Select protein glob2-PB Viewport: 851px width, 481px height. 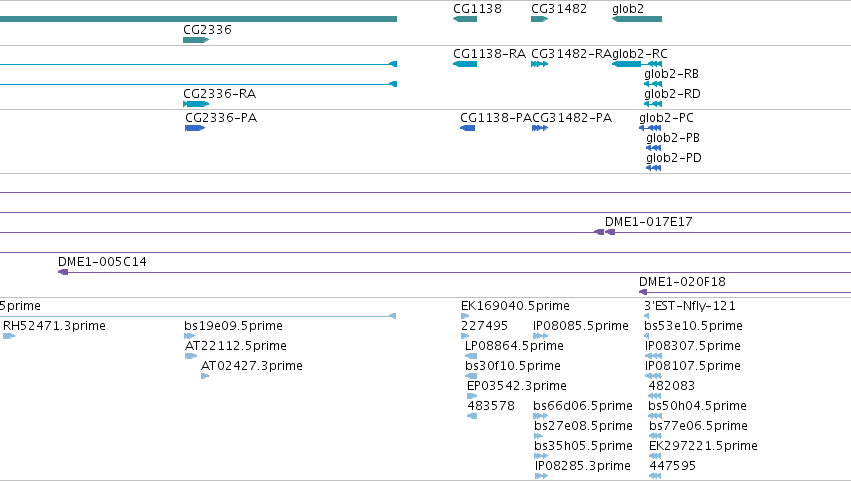click(653, 148)
